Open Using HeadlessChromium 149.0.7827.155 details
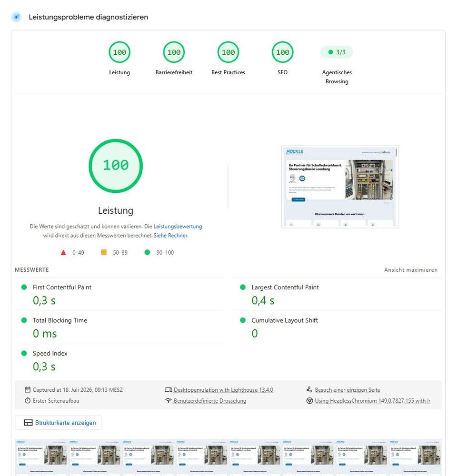 373,401
